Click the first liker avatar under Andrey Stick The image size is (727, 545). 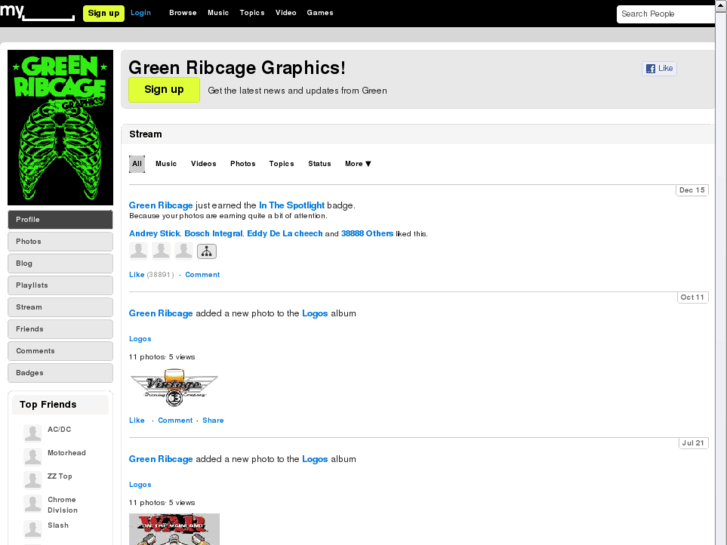click(138, 251)
